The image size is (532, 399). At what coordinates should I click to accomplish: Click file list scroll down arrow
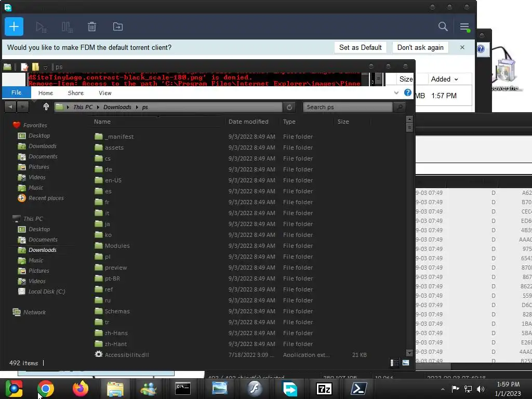409,353
